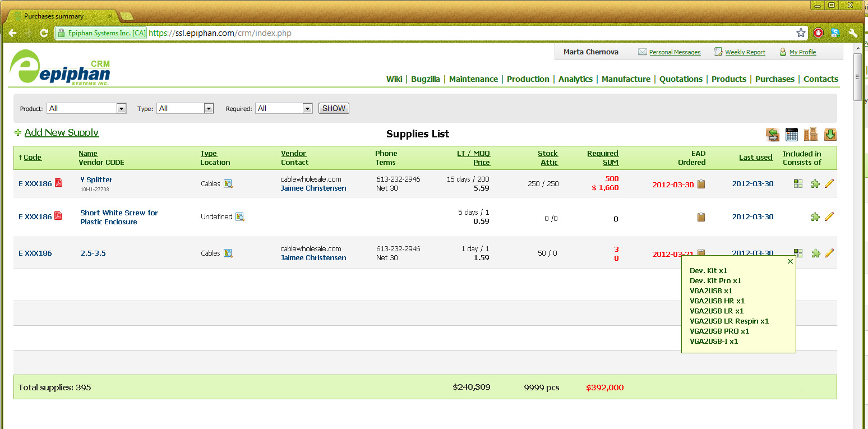
Task: Click the stacked wooden crates icon
Action: (x=810, y=135)
